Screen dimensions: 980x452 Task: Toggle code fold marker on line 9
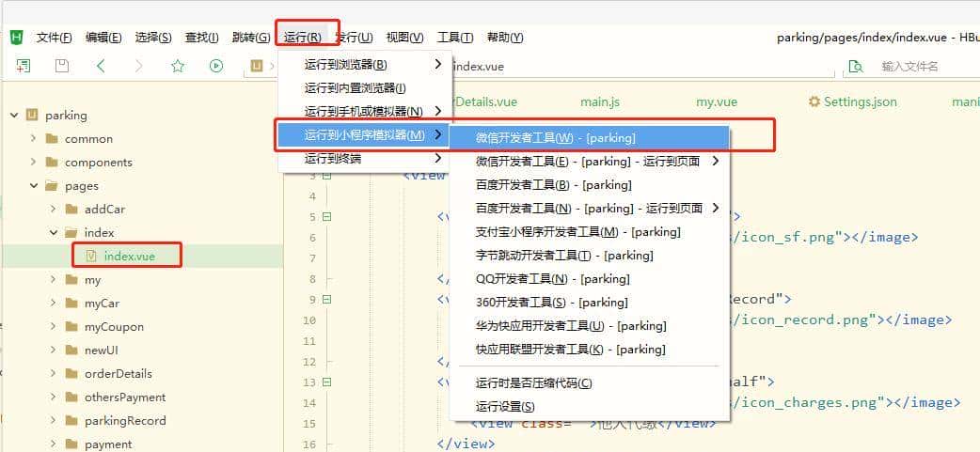(x=326, y=300)
